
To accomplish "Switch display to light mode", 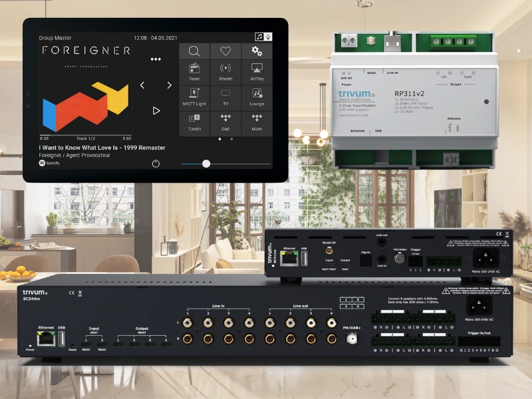I will [269, 36].
